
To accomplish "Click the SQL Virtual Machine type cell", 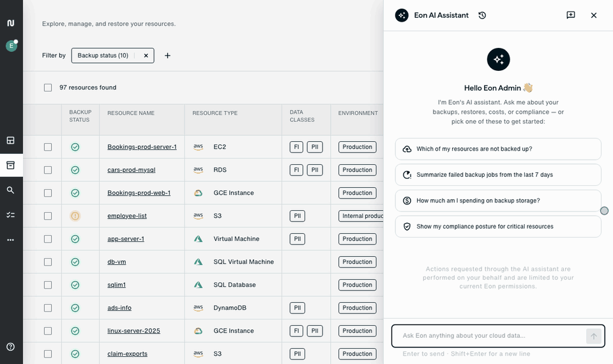I will point(243,262).
